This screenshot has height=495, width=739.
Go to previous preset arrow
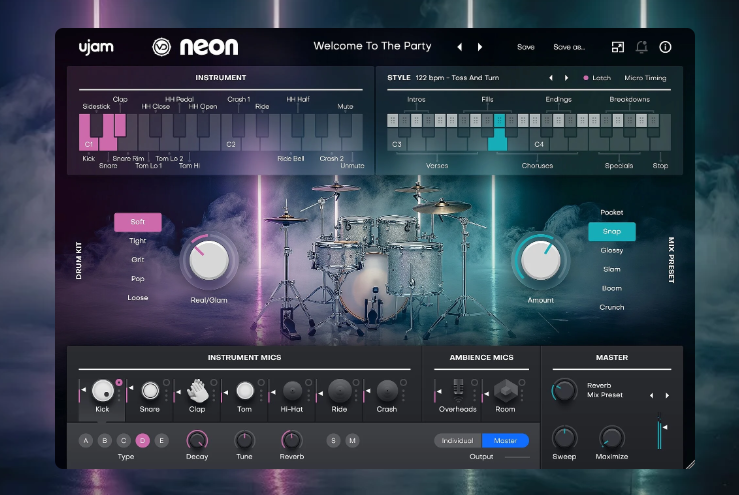pyautogui.click(x=460, y=47)
